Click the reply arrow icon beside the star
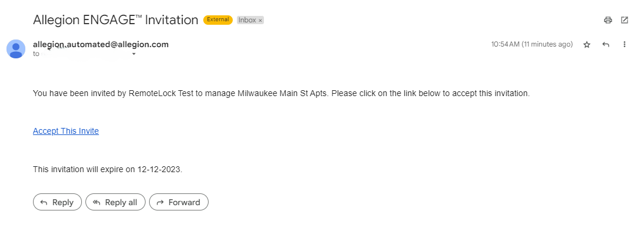The height and width of the screenshot is (237, 644). click(x=605, y=44)
